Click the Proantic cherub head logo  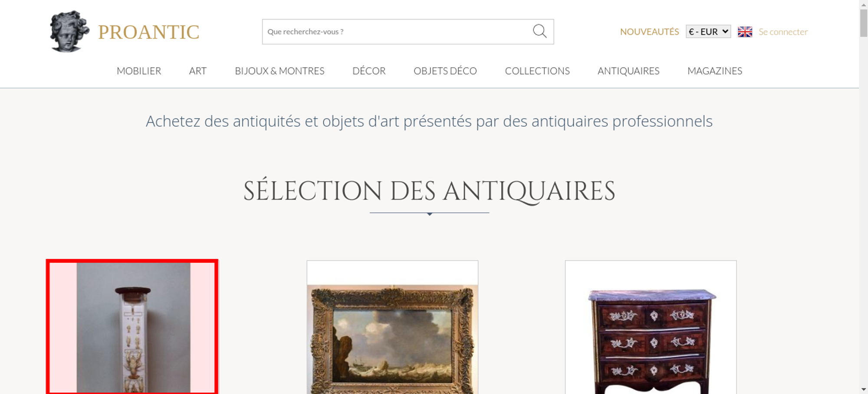tap(69, 31)
